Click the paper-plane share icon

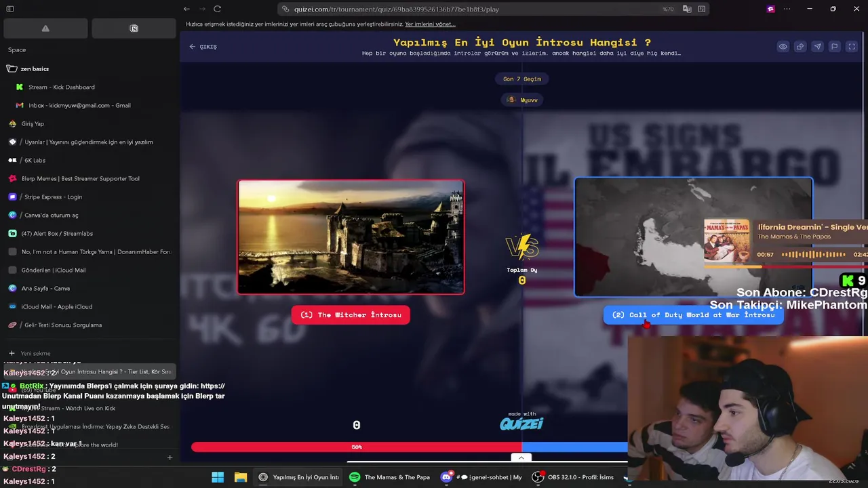coord(817,47)
